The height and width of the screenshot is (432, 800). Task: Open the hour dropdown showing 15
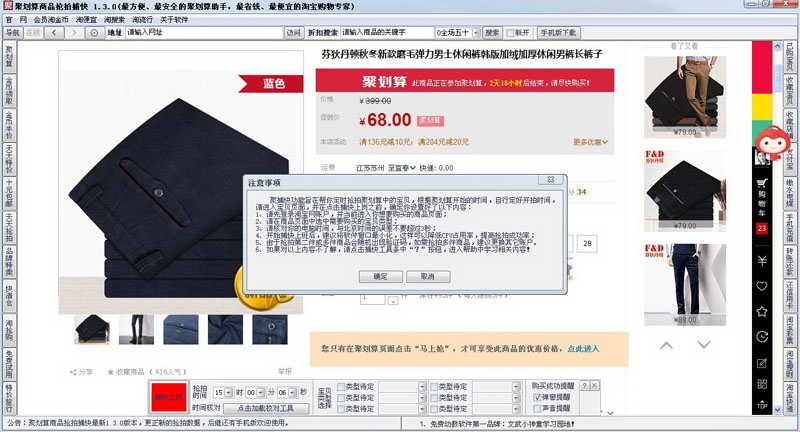tap(228, 392)
